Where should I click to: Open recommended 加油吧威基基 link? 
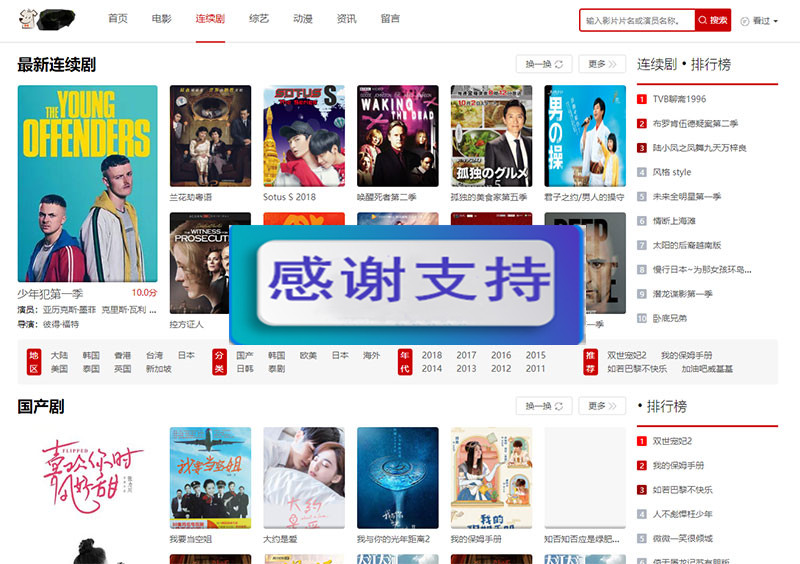(707, 369)
